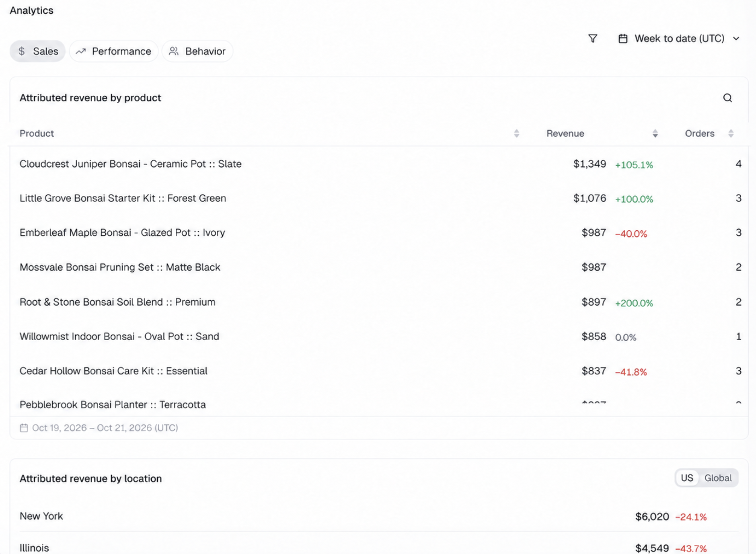
Task: Click the Attributed revenue by location heading
Action: point(90,478)
